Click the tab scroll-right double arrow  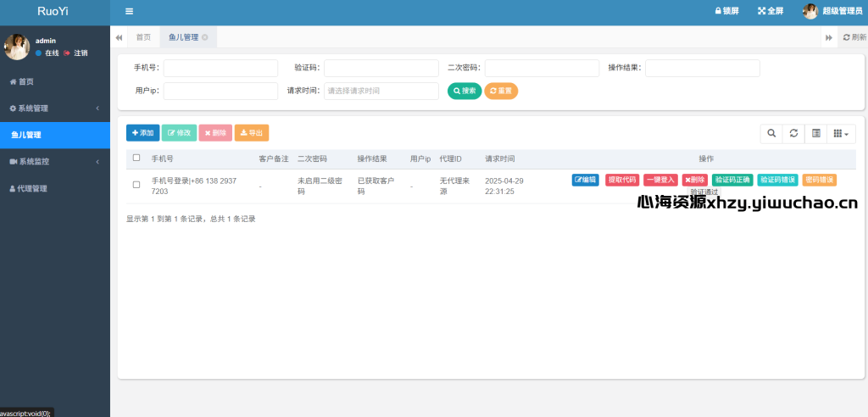pyautogui.click(x=829, y=37)
